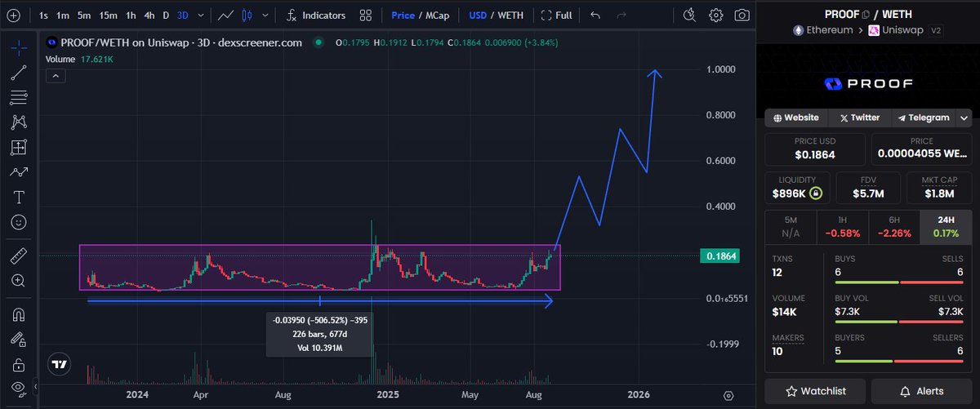Add PROOF to Watchlist
The width and height of the screenshot is (980, 409).
(x=816, y=391)
